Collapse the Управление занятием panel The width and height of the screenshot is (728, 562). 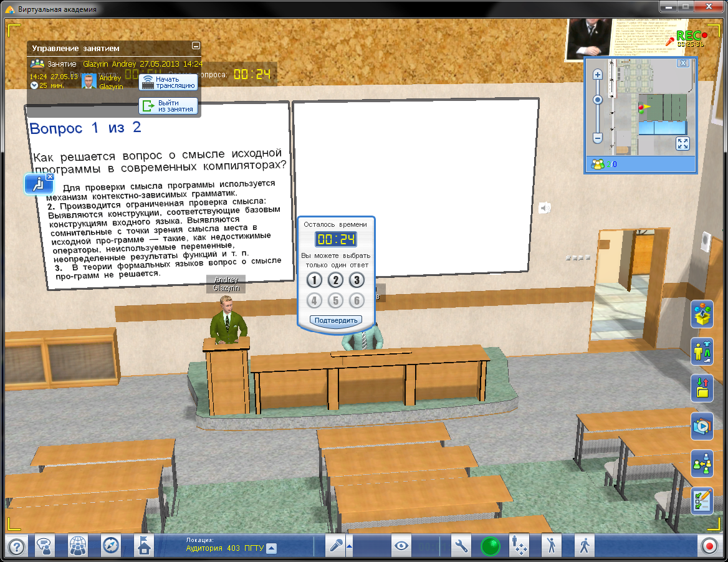196,47
